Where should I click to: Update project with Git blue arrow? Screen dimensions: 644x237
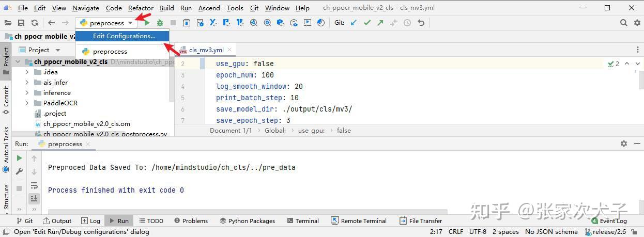pyautogui.click(x=354, y=23)
